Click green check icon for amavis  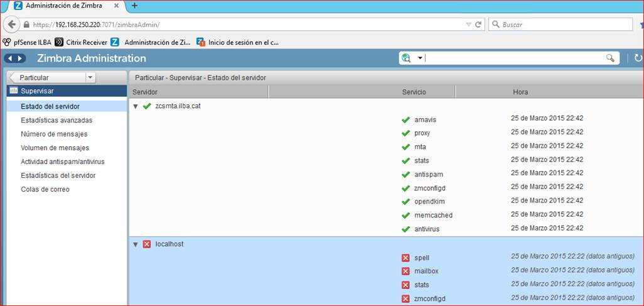tap(405, 119)
